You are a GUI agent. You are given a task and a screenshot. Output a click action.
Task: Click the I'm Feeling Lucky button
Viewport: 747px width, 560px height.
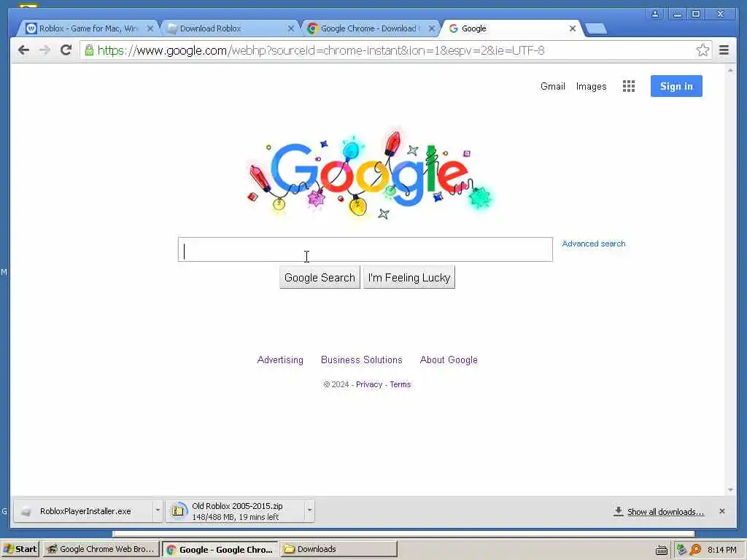click(x=409, y=277)
